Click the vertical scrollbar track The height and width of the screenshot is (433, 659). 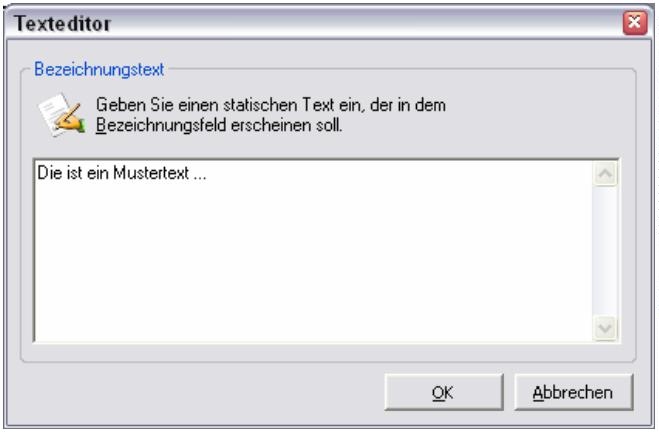(x=603, y=250)
